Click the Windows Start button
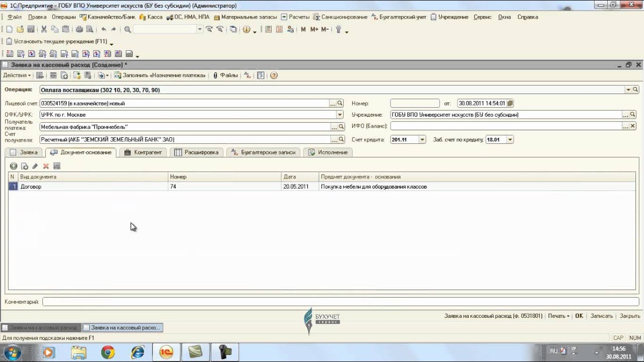644x362 pixels. click(12, 352)
